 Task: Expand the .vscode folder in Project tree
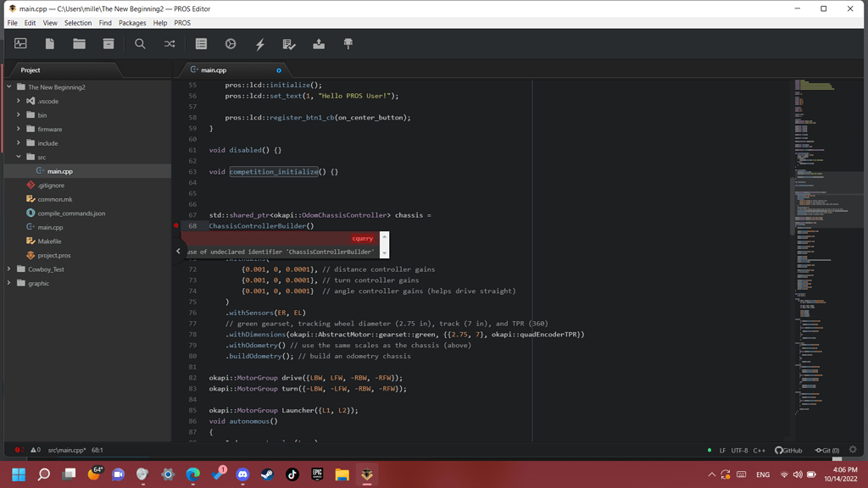point(18,101)
